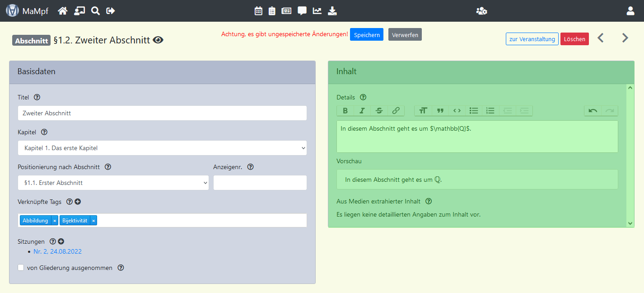Toggle bold formatting in Details editor
This screenshot has width=644, height=293.
click(x=345, y=111)
